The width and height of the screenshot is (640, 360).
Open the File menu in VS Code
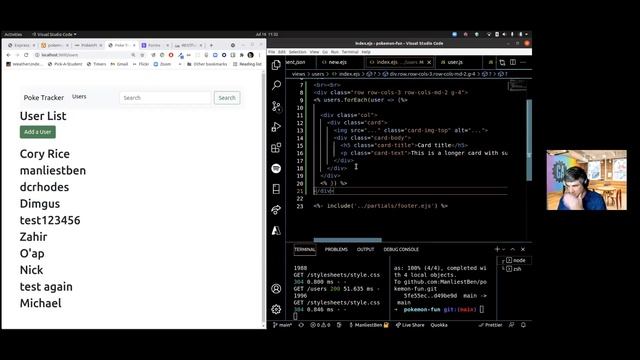[x=271, y=52]
